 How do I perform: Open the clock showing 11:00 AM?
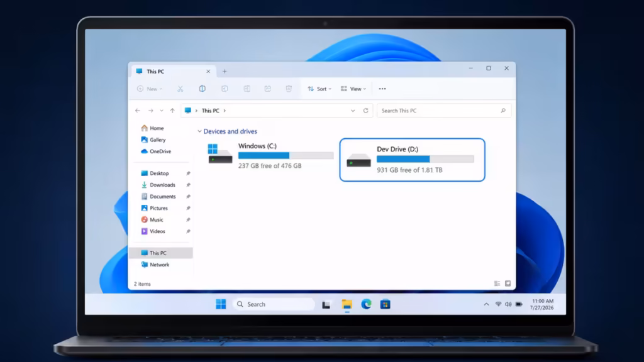pyautogui.click(x=541, y=304)
